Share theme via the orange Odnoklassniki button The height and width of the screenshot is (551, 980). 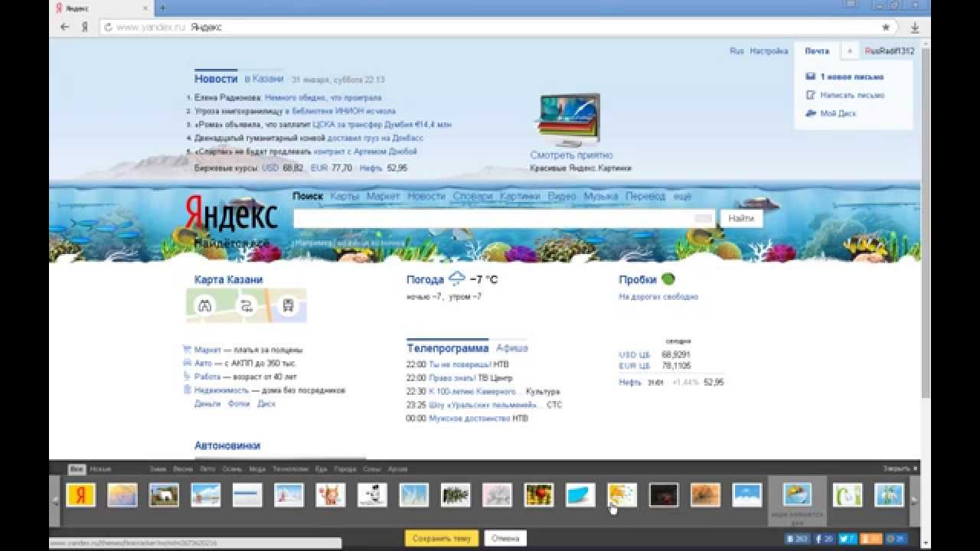click(872, 539)
